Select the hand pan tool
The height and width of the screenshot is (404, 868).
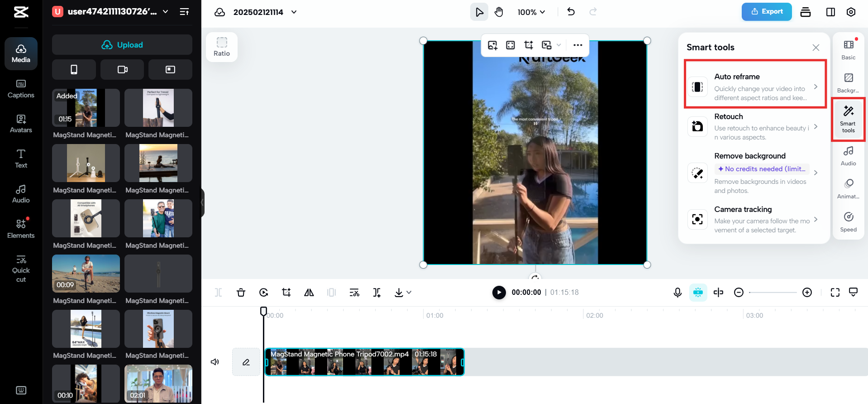tap(499, 12)
